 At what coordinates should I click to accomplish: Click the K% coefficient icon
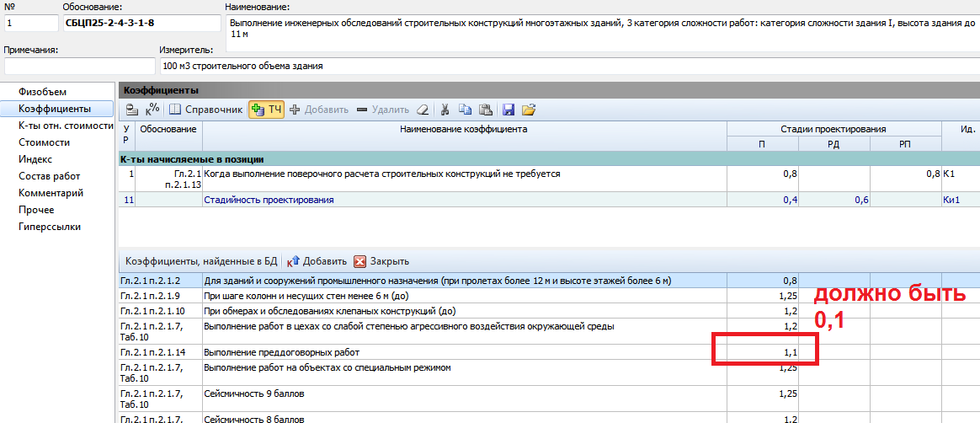tap(152, 110)
